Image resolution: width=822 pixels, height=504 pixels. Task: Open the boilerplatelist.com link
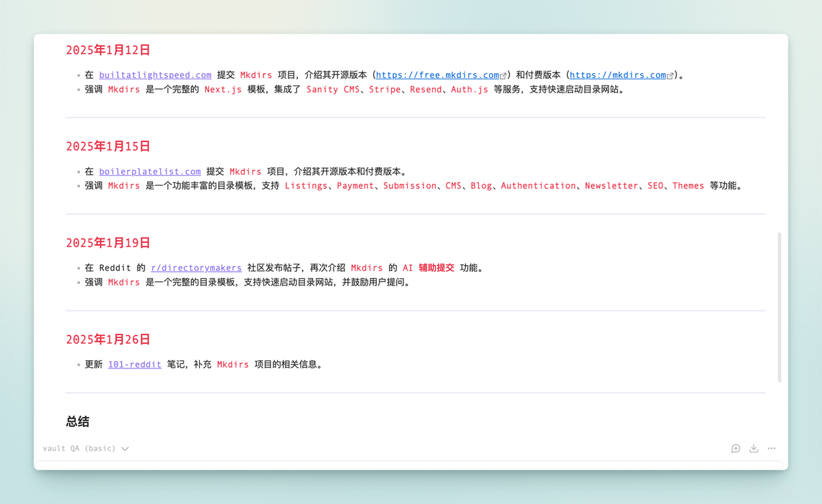click(149, 172)
